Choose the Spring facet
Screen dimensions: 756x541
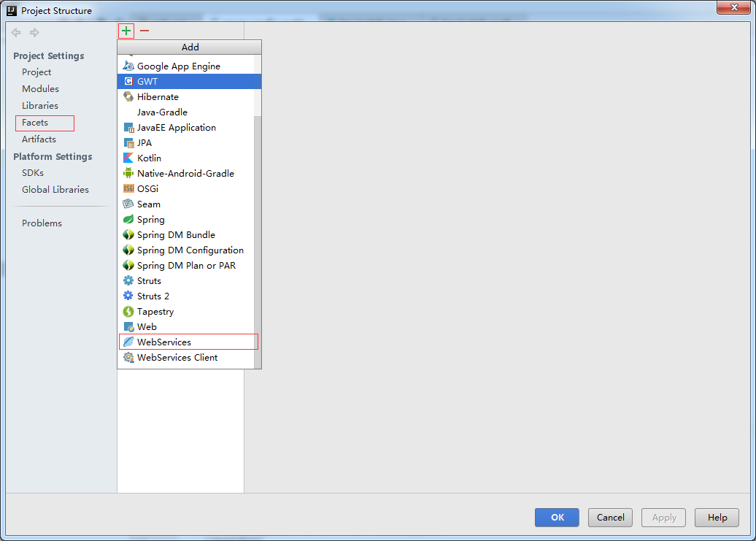(x=185, y=219)
